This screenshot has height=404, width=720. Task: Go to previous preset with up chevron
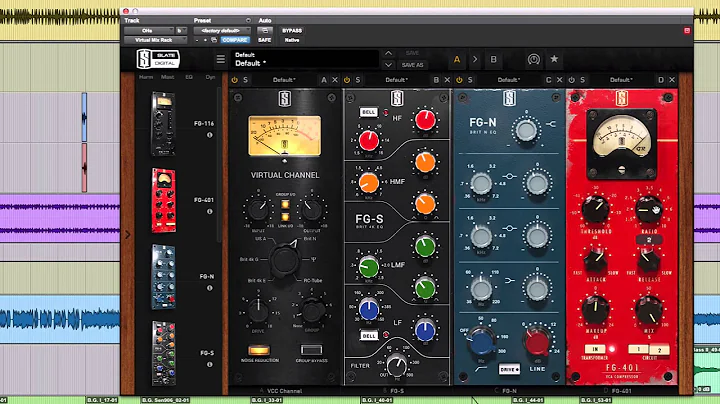pyautogui.click(x=388, y=53)
